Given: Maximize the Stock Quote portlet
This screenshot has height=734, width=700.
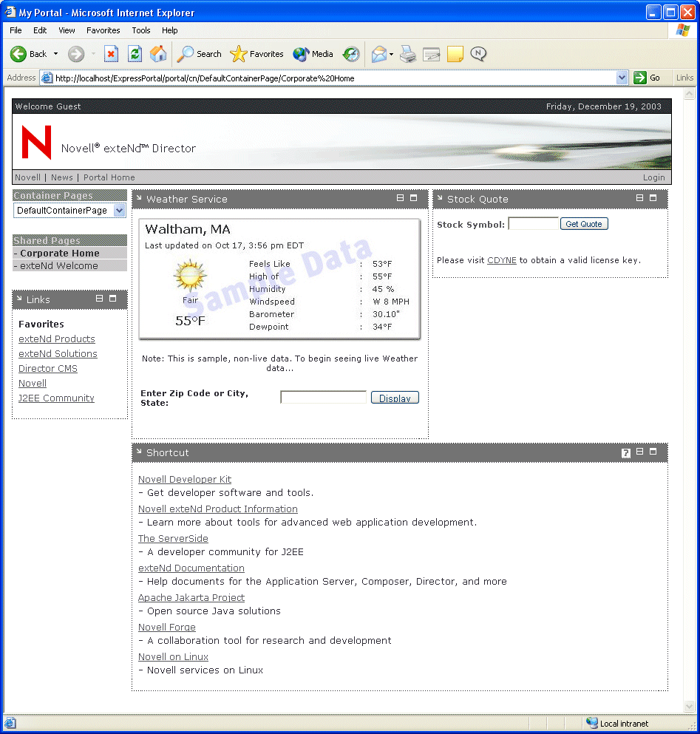Looking at the screenshot, I should [x=653, y=198].
